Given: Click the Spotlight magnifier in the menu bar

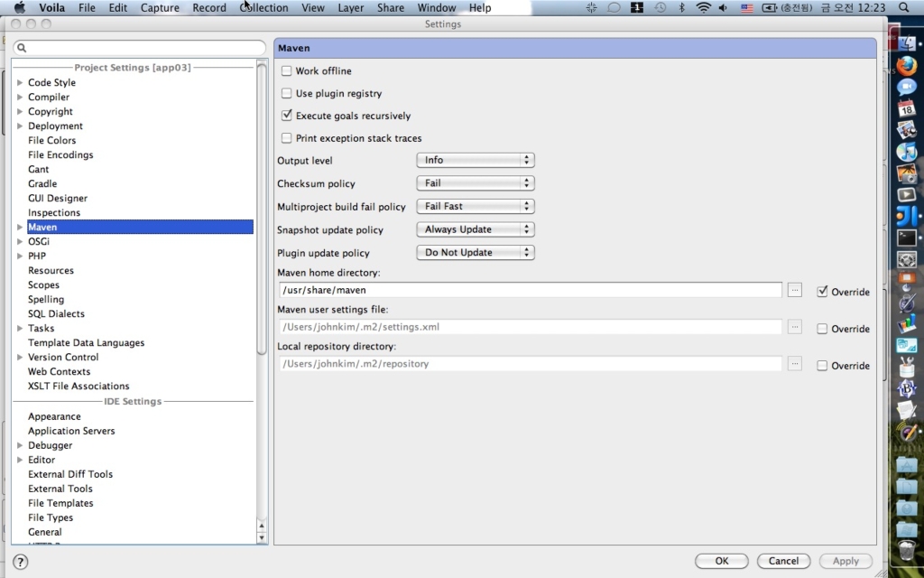Looking at the screenshot, I should coord(904,7).
